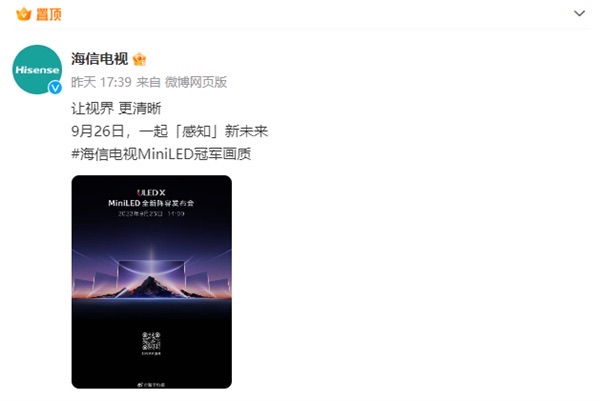This screenshot has height=401, width=600.
Task: Click the ULED X logo in poster
Action: (x=151, y=192)
